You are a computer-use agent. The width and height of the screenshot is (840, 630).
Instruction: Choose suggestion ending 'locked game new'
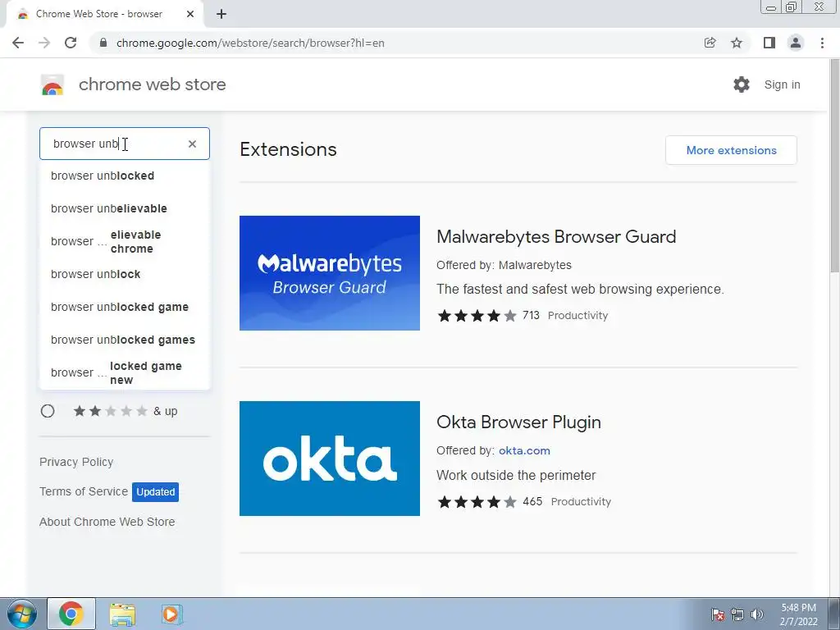tap(125, 373)
